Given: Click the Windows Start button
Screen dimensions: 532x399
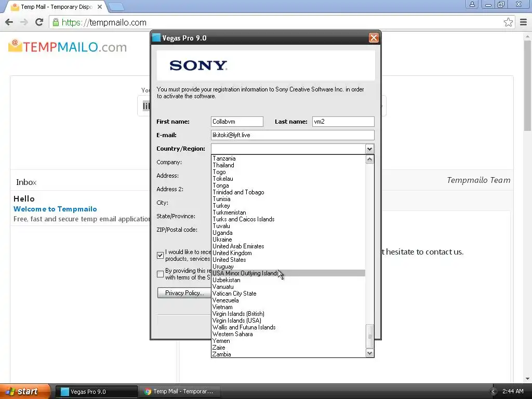Looking at the screenshot, I should pos(24,392).
